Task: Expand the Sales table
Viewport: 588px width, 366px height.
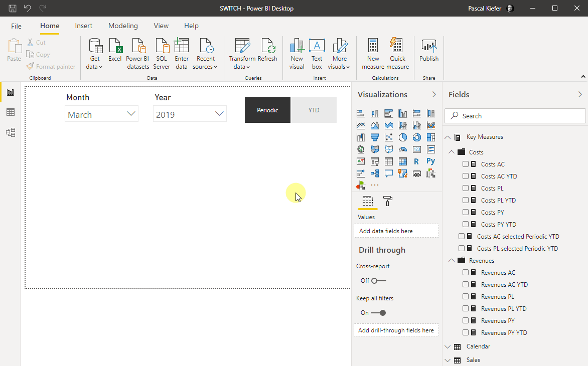Action: click(448, 360)
